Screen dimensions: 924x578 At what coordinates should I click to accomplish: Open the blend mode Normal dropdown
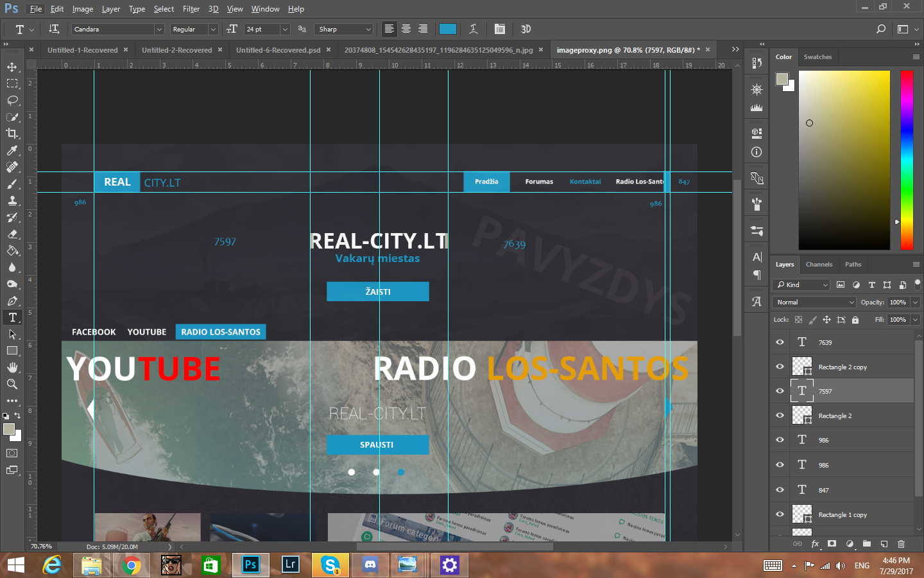(815, 302)
